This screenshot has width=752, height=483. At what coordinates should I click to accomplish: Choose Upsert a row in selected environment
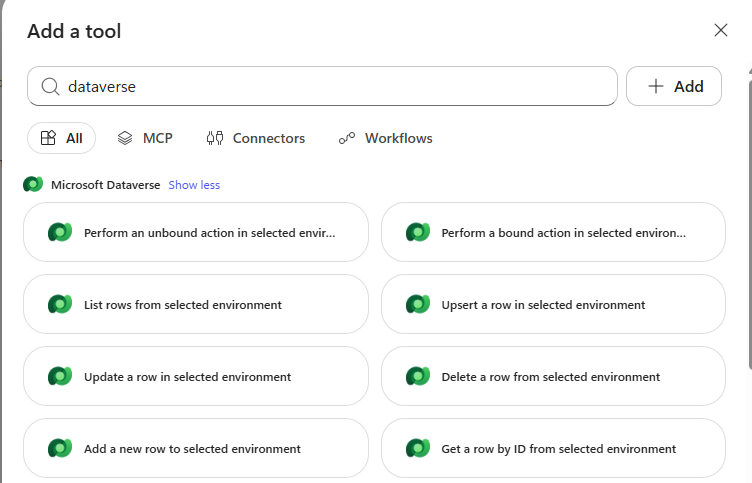click(553, 304)
